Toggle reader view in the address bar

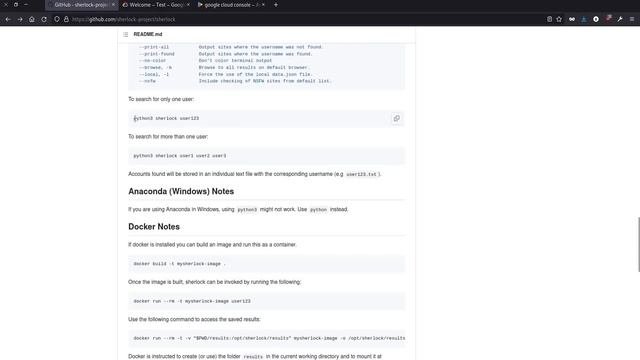pos(549,19)
